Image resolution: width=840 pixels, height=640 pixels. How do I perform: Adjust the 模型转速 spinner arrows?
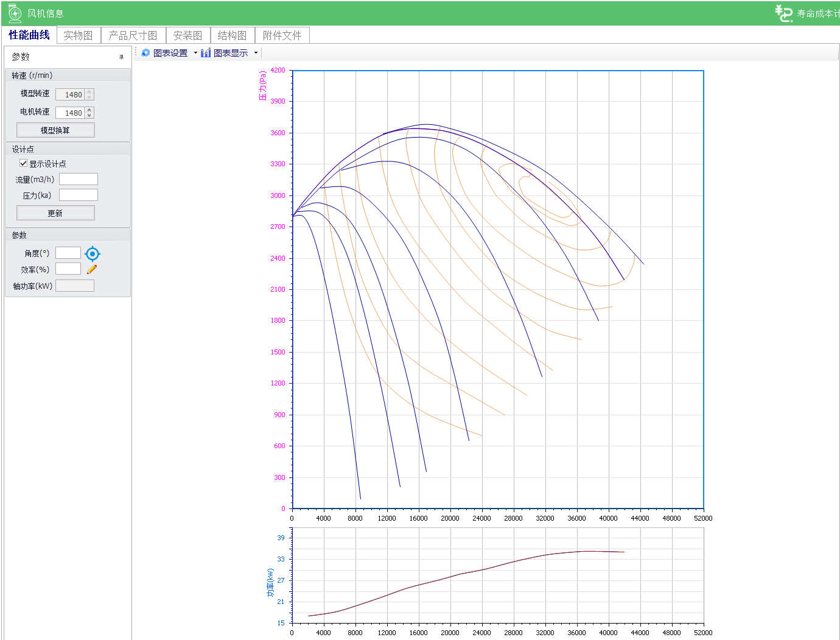point(89,94)
